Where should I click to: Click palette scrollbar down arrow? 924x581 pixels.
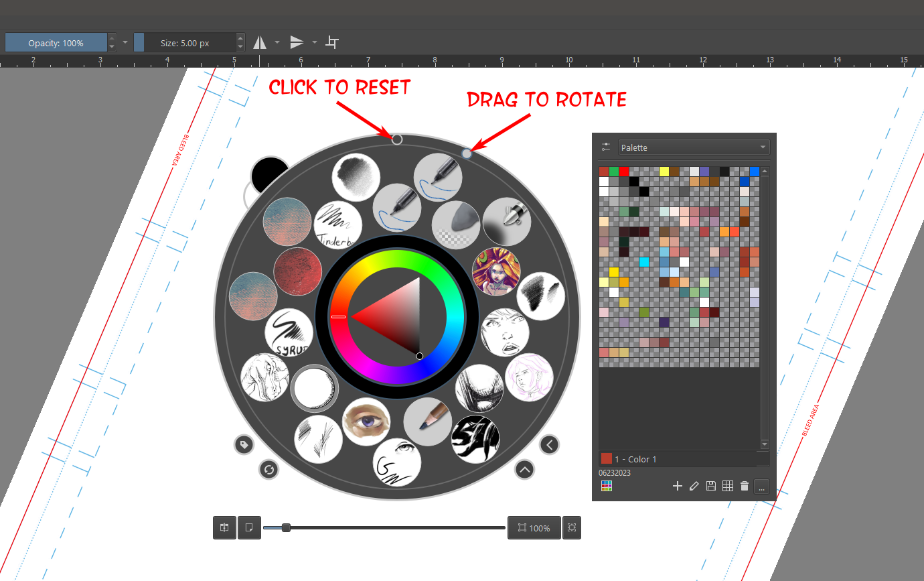coord(765,444)
